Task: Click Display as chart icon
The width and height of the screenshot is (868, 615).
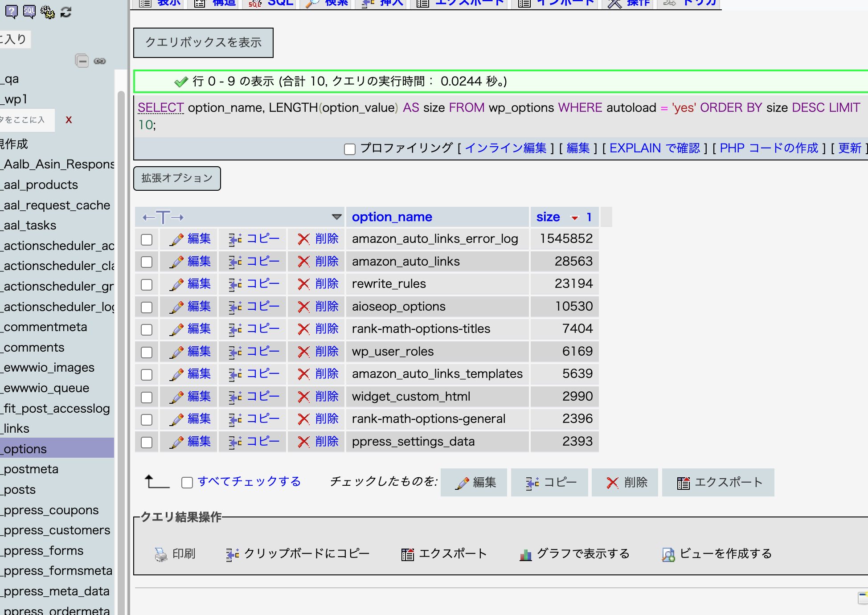Action: coord(526,554)
